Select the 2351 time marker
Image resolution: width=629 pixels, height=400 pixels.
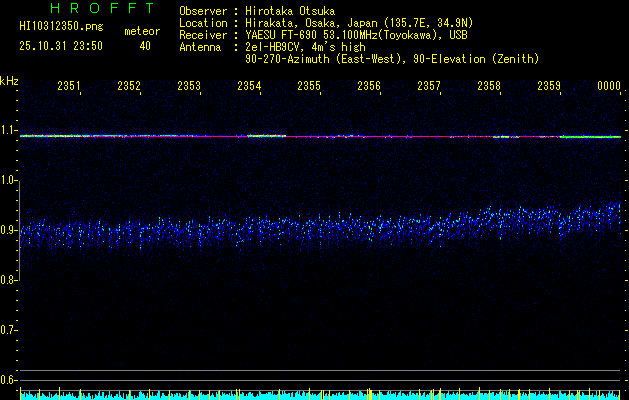69,87
